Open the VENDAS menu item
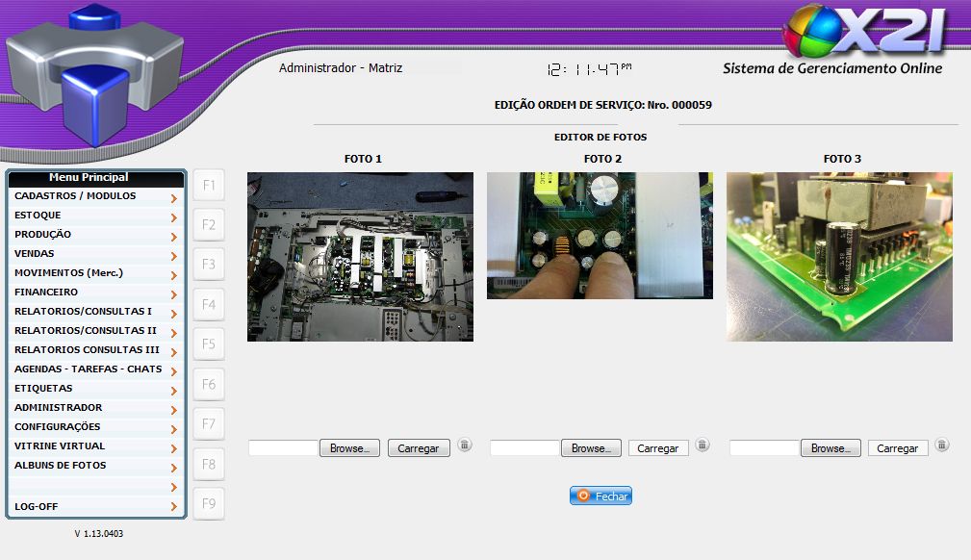The image size is (971, 560). [x=34, y=254]
